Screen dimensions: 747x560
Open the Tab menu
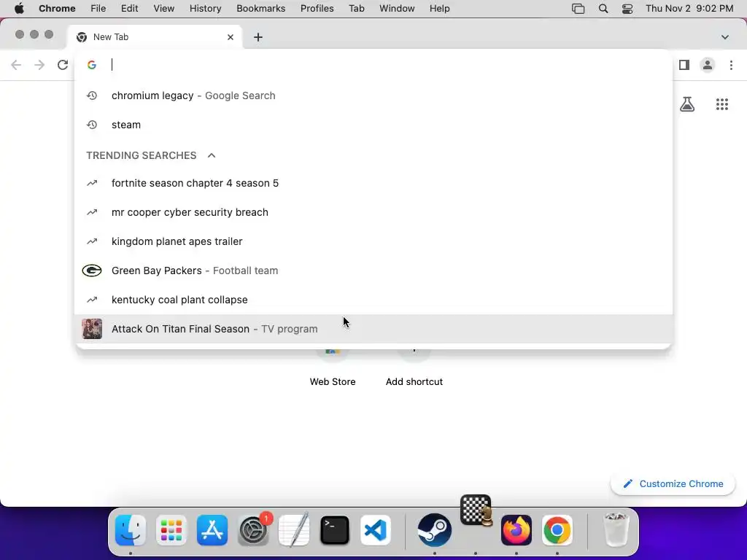coord(356,9)
